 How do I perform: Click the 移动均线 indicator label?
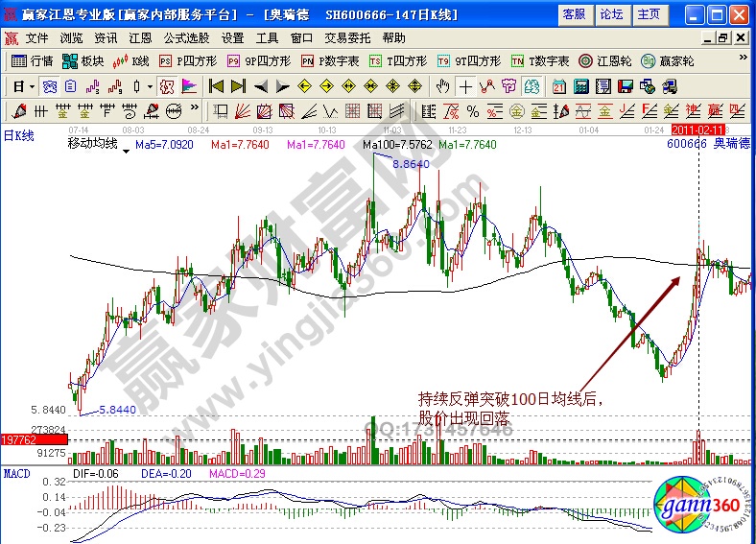[92, 145]
